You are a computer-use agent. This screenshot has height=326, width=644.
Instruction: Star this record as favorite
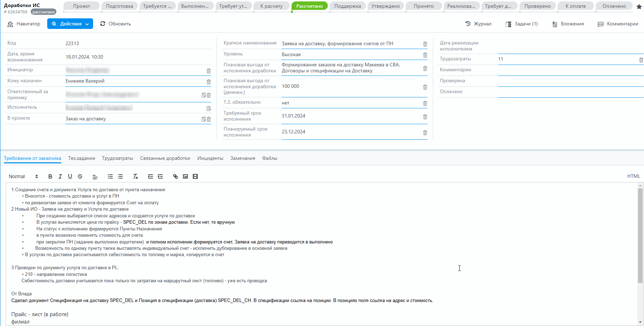click(639, 7)
